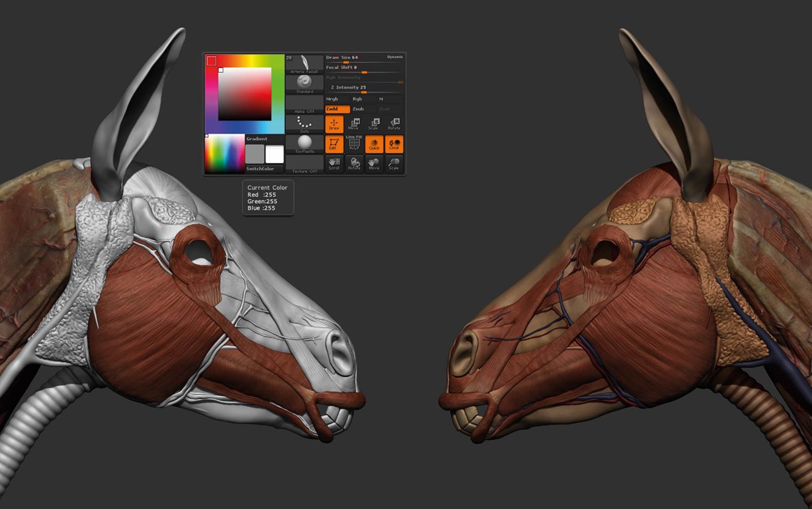This screenshot has width=812, height=509.
Task: Click the SwitchColor button
Action: 260,169
